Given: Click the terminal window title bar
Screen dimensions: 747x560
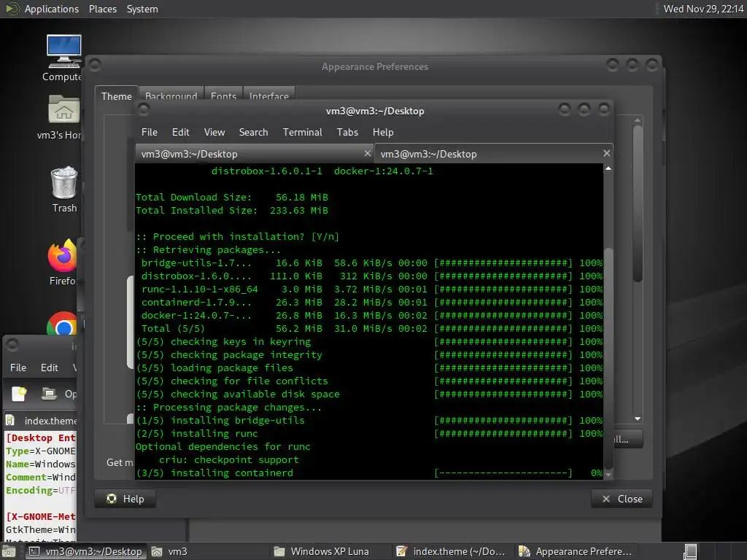Looking at the screenshot, I should [x=375, y=111].
